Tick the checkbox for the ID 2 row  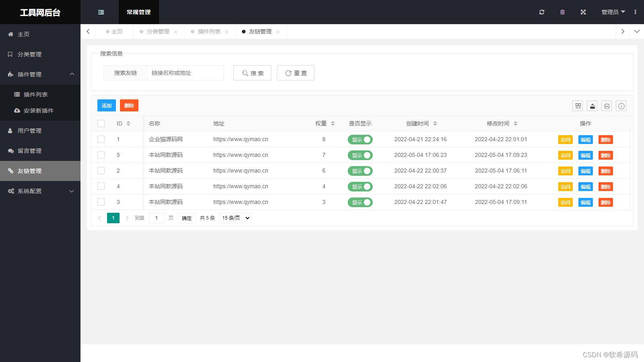[101, 171]
